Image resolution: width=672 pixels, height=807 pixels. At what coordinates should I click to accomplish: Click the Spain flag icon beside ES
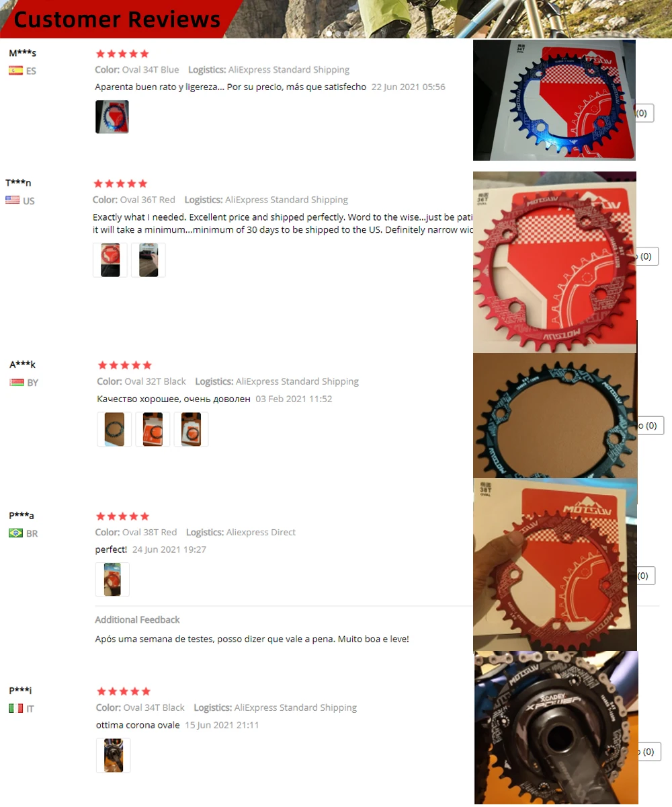[x=16, y=71]
